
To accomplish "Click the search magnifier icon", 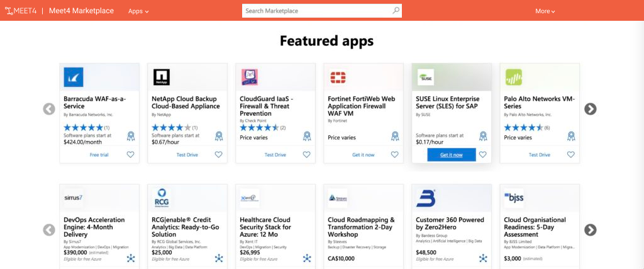I will (x=396, y=11).
